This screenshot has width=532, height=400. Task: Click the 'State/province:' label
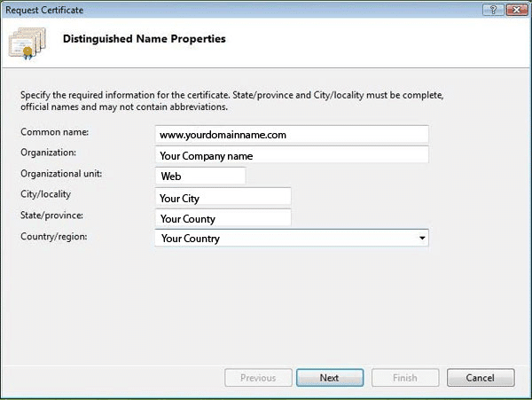(51, 215)
